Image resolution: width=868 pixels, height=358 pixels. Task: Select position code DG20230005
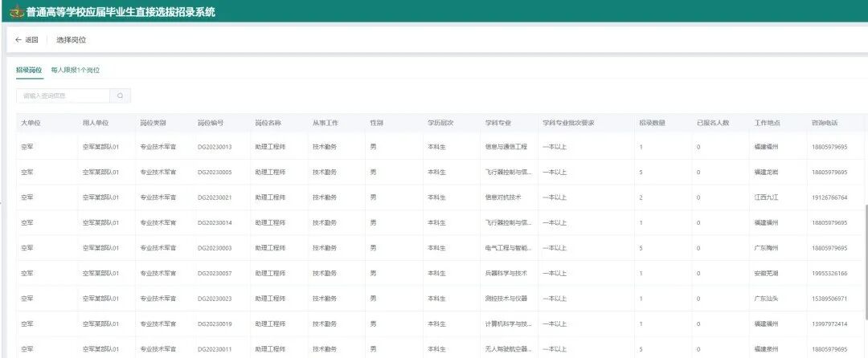(x=215, y=173)
